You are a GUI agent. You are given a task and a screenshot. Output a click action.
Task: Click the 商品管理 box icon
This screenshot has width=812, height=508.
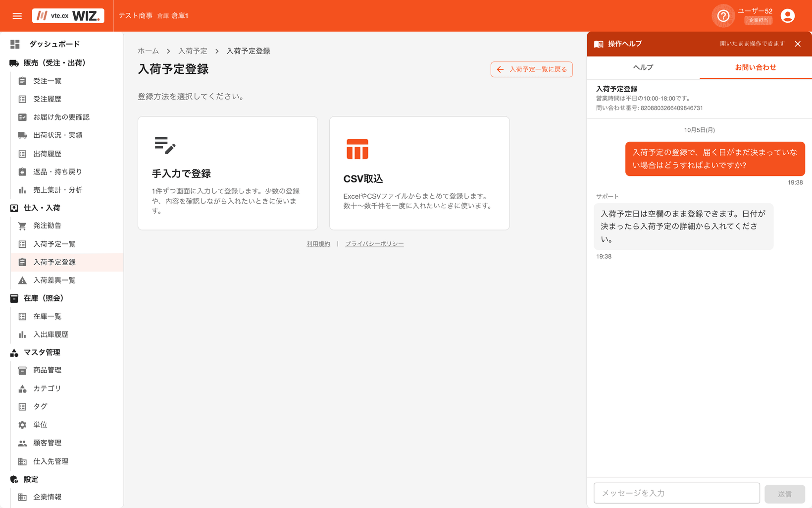(x=22, y=370)
